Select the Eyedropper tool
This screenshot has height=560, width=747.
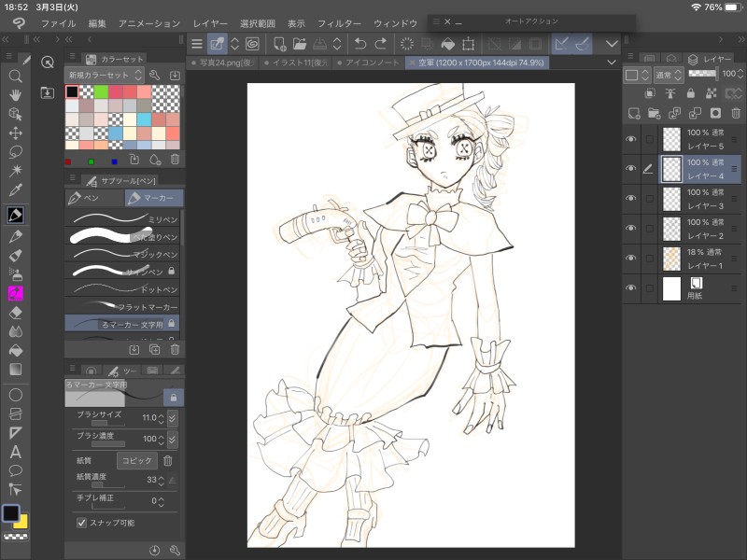coord(15,189)
